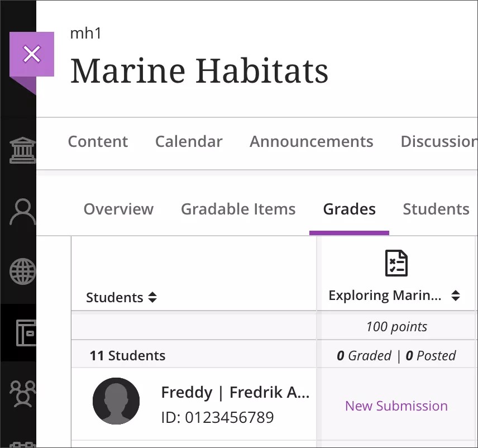The height and width of the screenshot is (448, 478).
Task: Select the highlighted Courses sidebar icon
Action: coord(22,332)
